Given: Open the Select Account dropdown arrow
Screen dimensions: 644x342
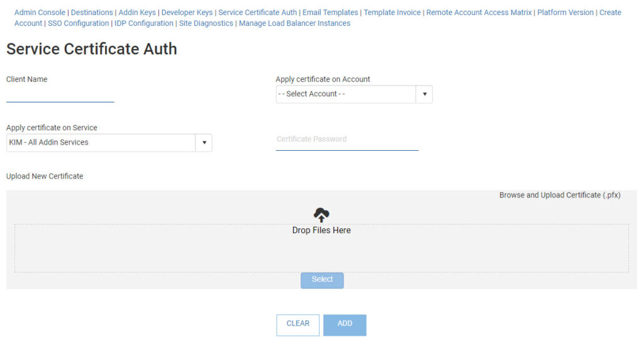Looking at the screenshot, I should click(425, 94).
